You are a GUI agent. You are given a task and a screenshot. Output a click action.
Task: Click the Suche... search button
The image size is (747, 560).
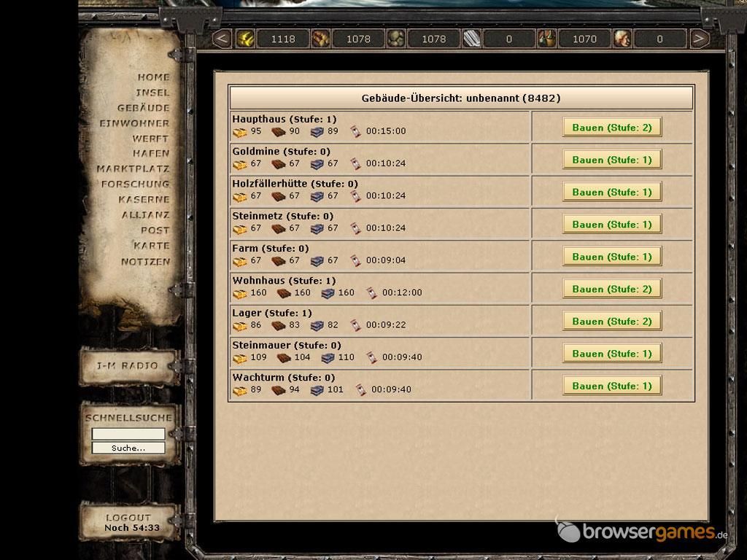128,448
